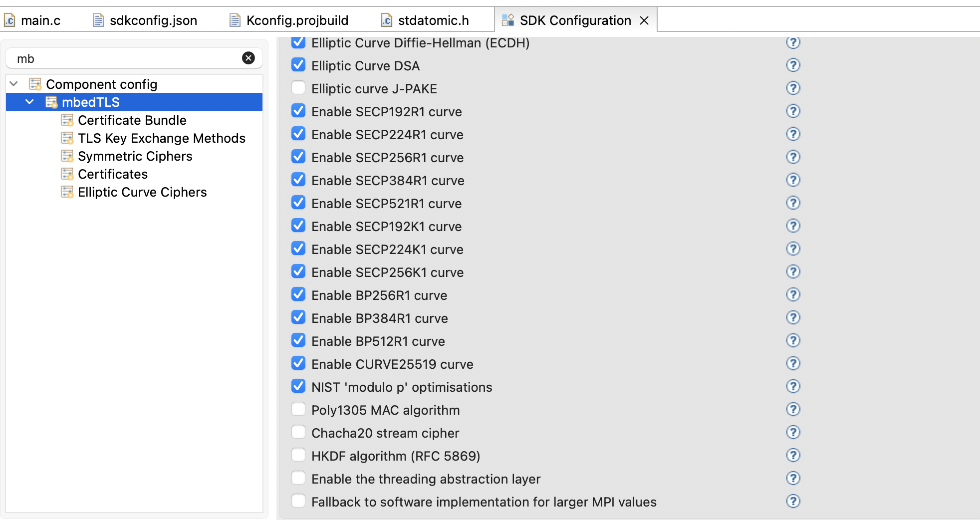Viewport: 980px width, 520px height.
Task: Enable the threading abstraction layer
Action: click(298, 478)
